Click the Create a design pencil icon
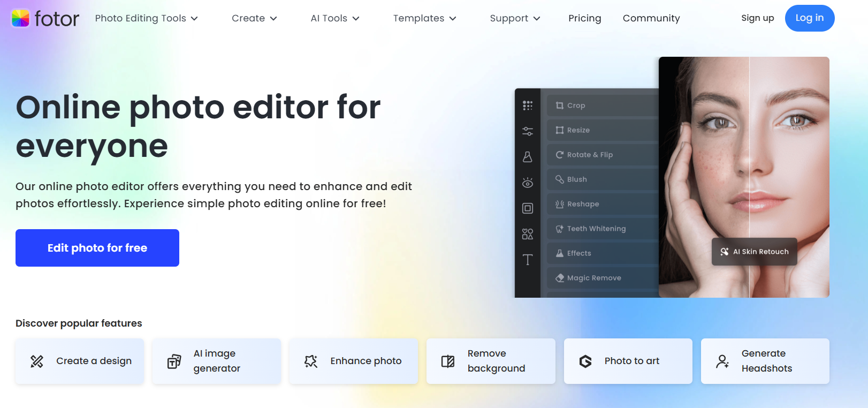This screenshot has height=408, width=868. tap(37, 361)
